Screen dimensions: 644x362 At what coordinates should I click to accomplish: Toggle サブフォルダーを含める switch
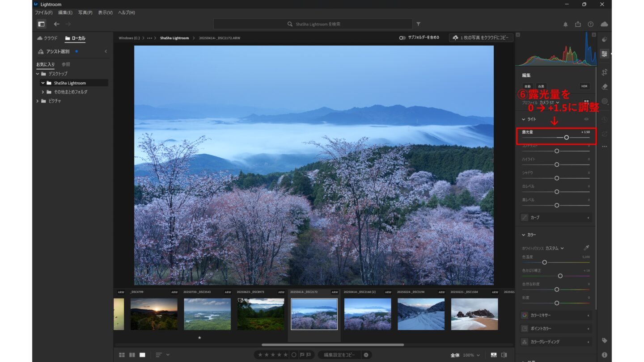tap(402, 38)
